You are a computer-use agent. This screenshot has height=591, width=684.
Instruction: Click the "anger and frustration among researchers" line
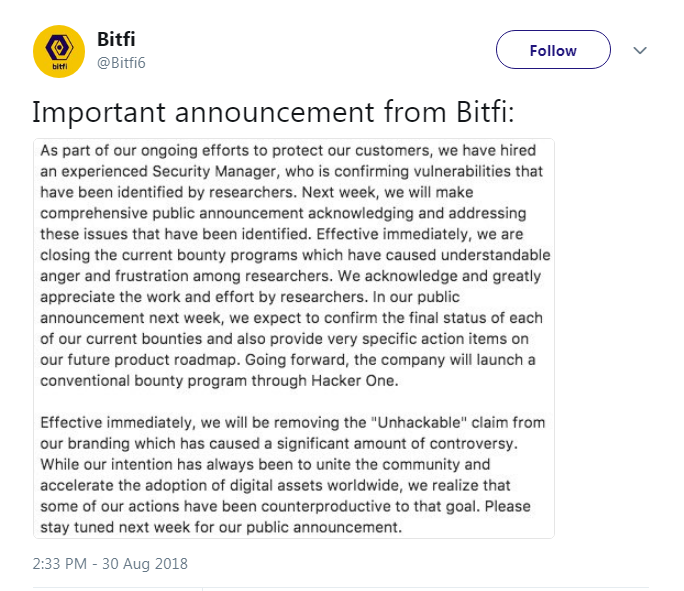coord(190,276)
